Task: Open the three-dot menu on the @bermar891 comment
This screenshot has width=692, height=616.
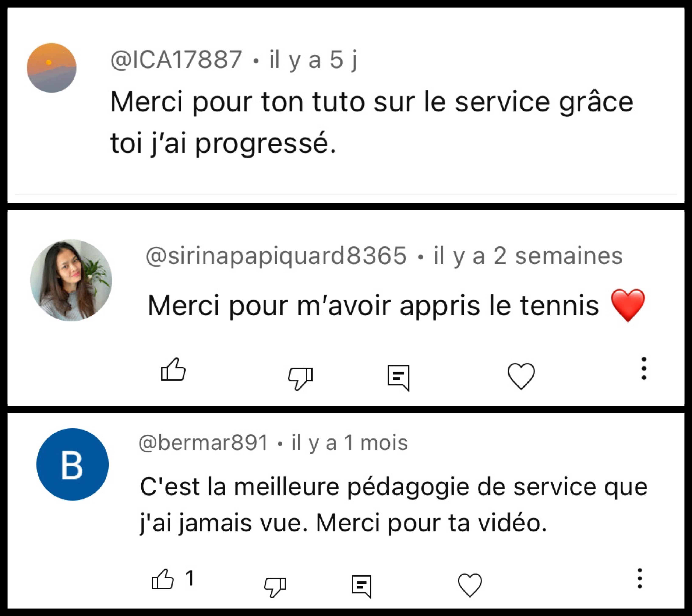Action: click(639, 578)
